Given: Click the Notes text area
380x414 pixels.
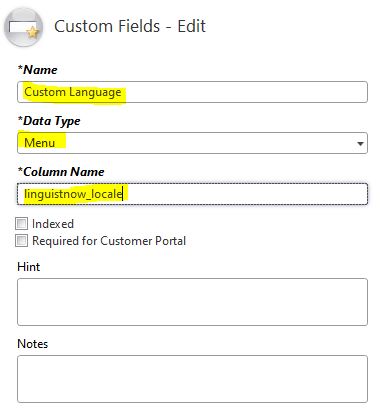Looking at the screenshot, I should click(x=192, y=379).
